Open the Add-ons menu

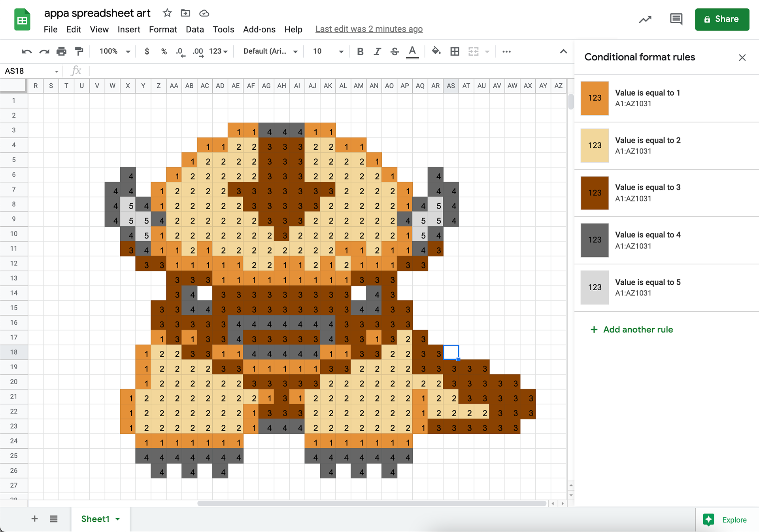point(259,29)
